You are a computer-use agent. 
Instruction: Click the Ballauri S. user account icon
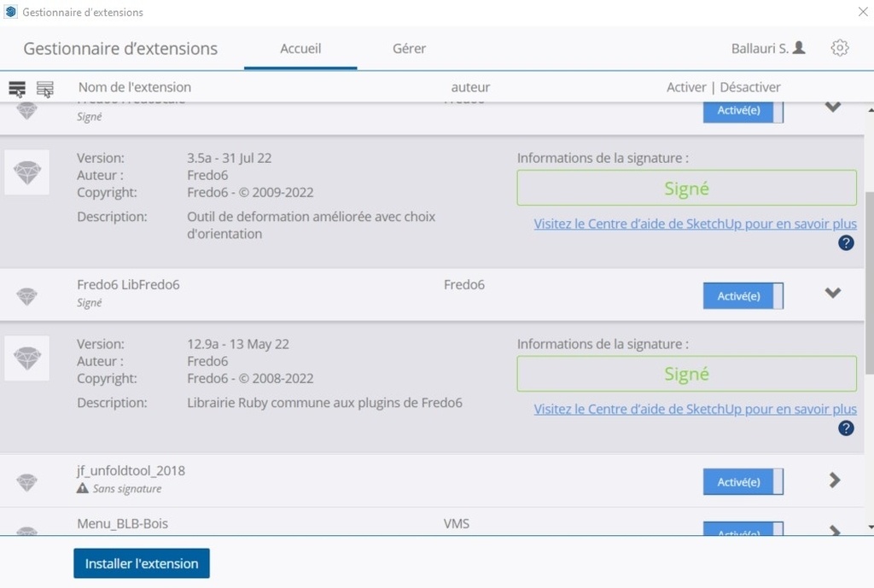799,48
